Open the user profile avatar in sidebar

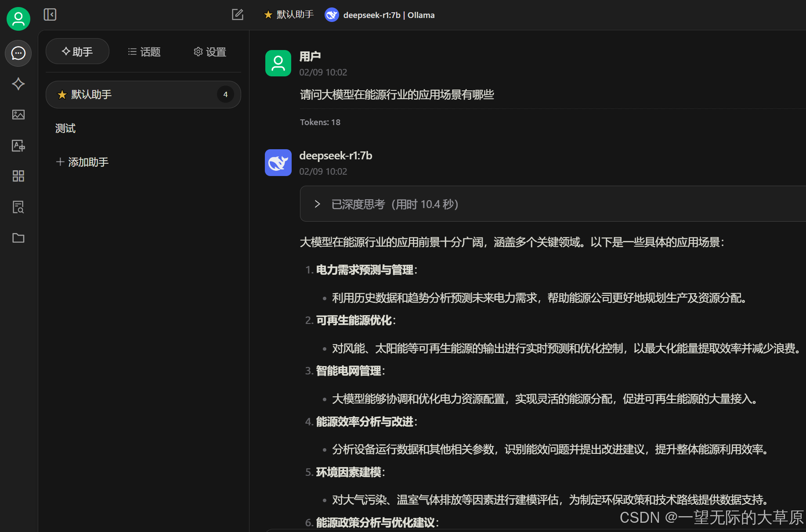point(18,19)
